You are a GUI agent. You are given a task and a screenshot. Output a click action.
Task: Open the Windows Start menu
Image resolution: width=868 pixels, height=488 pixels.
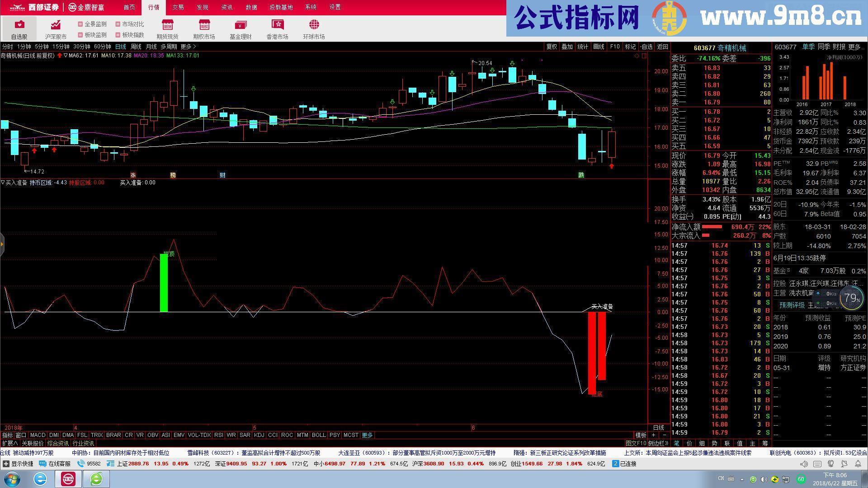12,479
